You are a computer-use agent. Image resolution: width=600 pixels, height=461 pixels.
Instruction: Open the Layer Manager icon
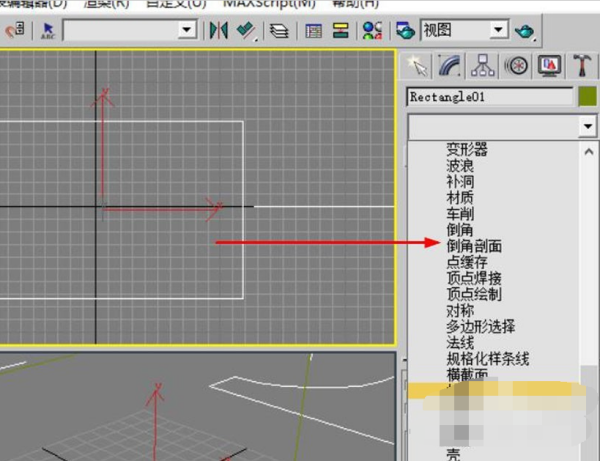point(278,30)
